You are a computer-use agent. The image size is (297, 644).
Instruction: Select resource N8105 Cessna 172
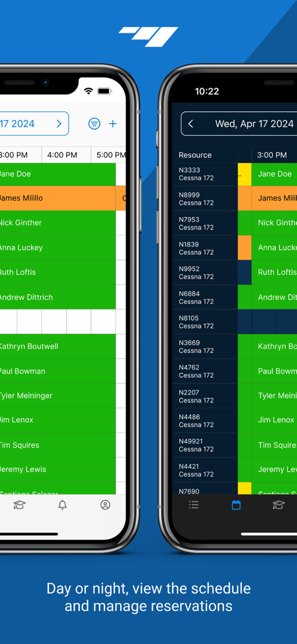tap(205, 321)
